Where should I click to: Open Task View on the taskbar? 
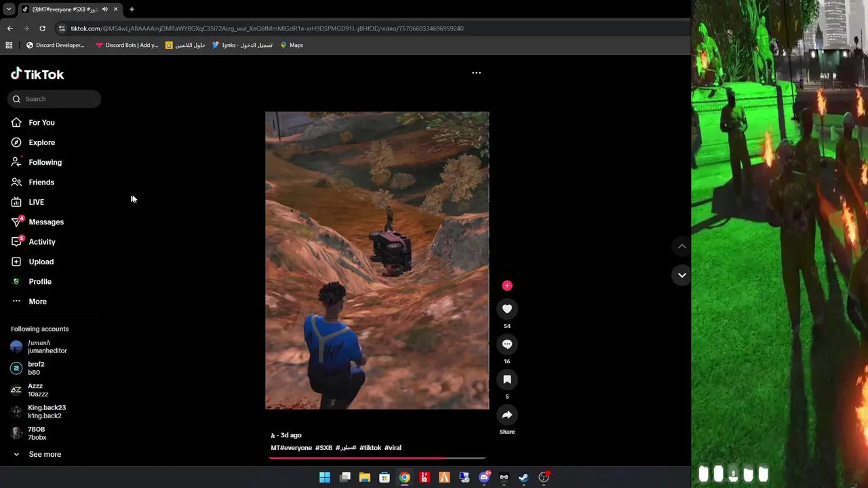click(x=345, y=477)
